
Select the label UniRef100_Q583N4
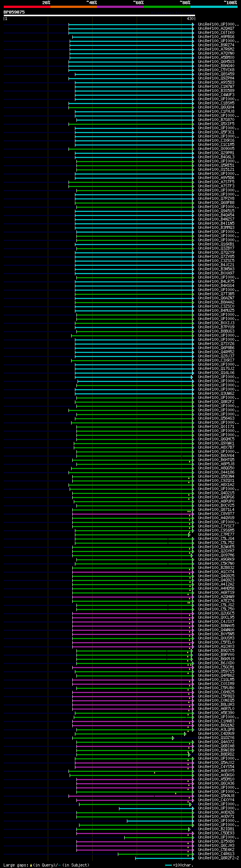[216, 477]
